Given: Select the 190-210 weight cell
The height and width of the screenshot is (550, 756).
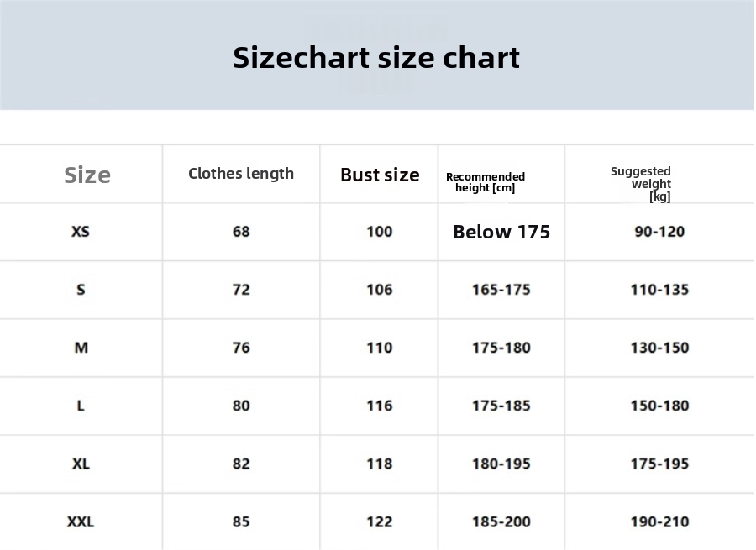Looking at the screenshot, I should pos(659,521).
